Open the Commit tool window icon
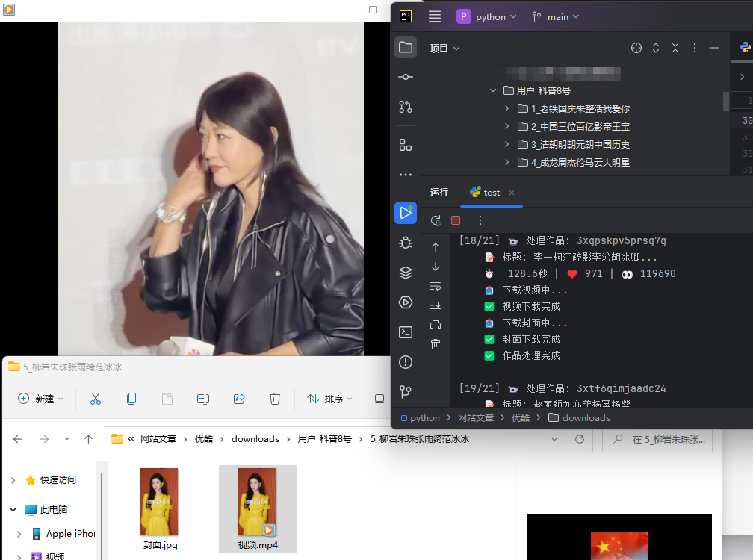Image resolution: width=753 pixels, height=560 pixels. [x=406, y=77]
